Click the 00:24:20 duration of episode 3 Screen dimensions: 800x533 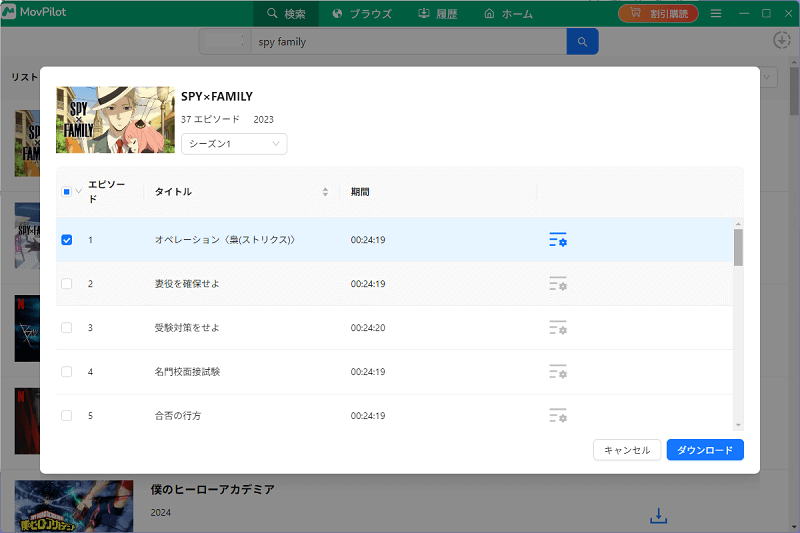[x=368, y=327]
